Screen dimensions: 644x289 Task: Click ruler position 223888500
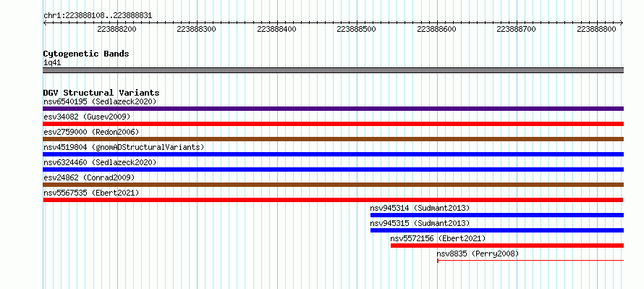[x=356, y=29]
